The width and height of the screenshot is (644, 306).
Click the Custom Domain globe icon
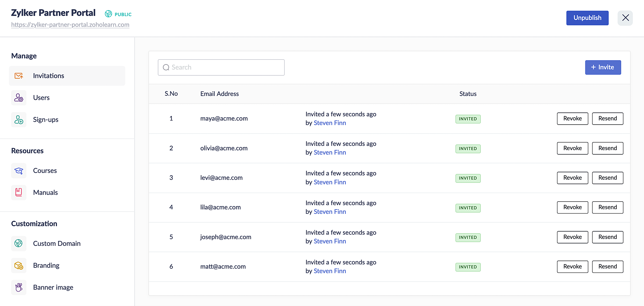tap(19, 244)
